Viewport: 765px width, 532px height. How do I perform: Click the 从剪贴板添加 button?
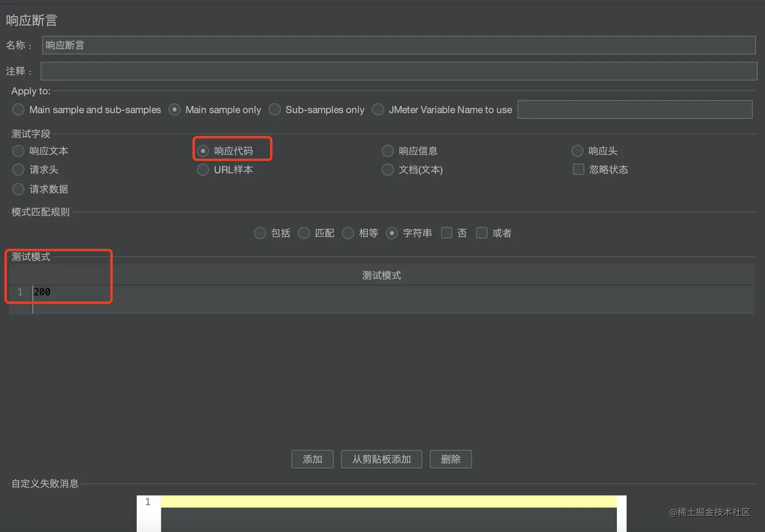point(381,459)
